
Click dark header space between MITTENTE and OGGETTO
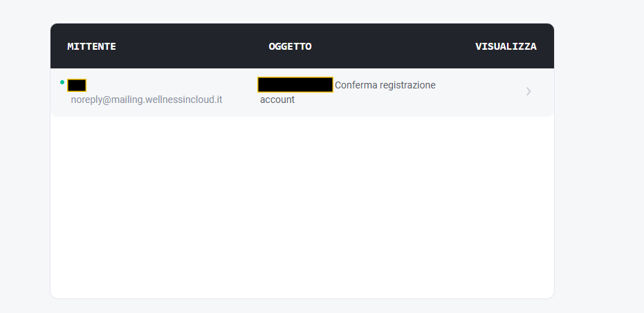point(192,46)
